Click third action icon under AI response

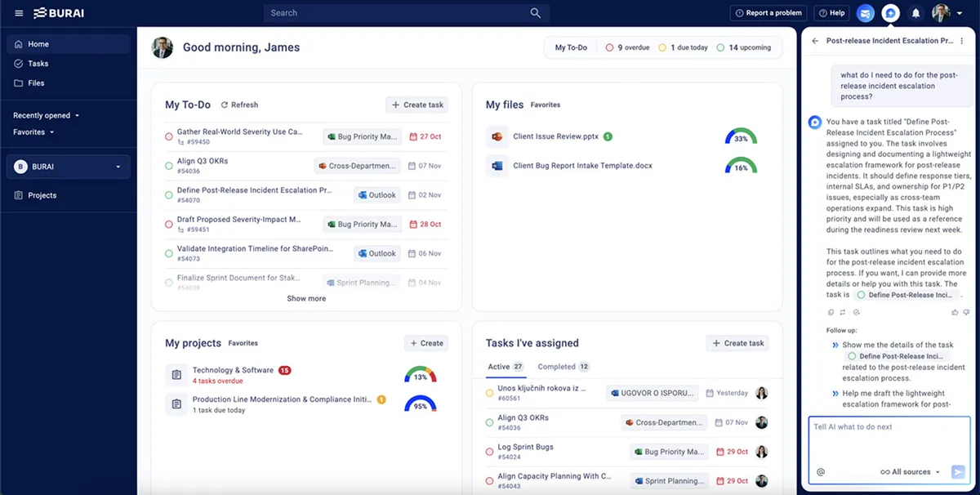click(856, 312)
